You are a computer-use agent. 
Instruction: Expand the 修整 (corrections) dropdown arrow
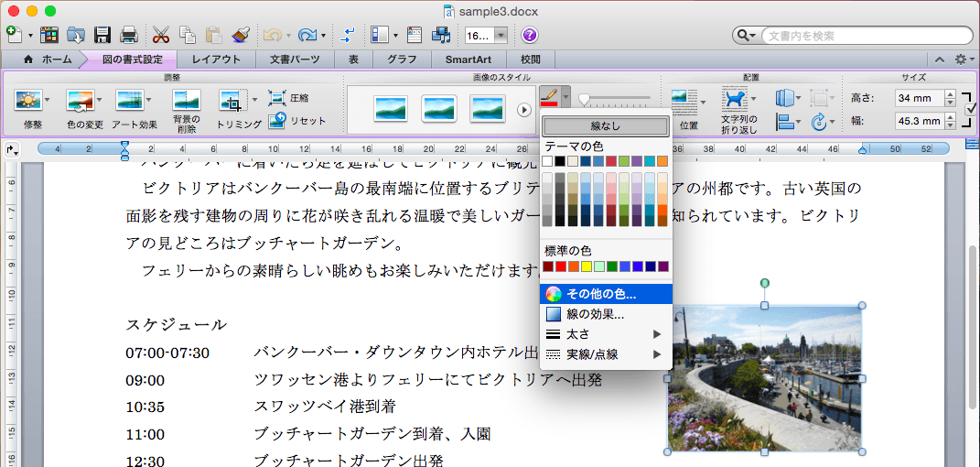click(48, 100)
